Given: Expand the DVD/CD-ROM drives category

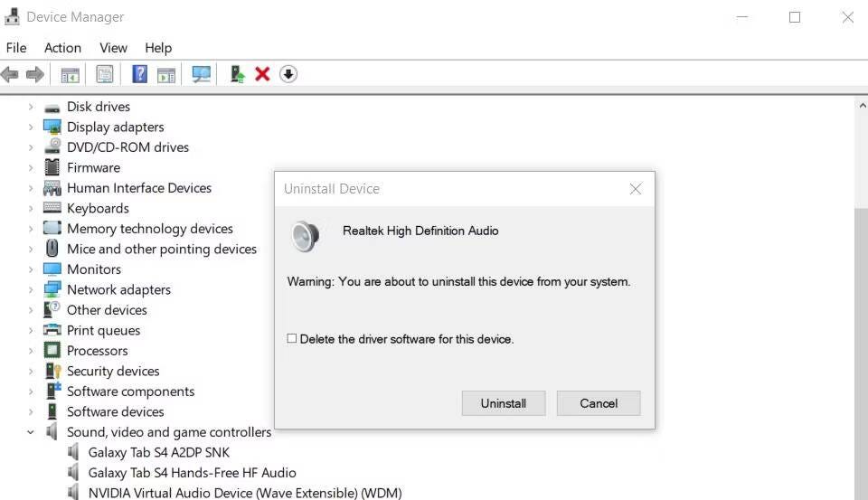Looking at the screenshot, I should pyautogui.click(x=31, y=147).
